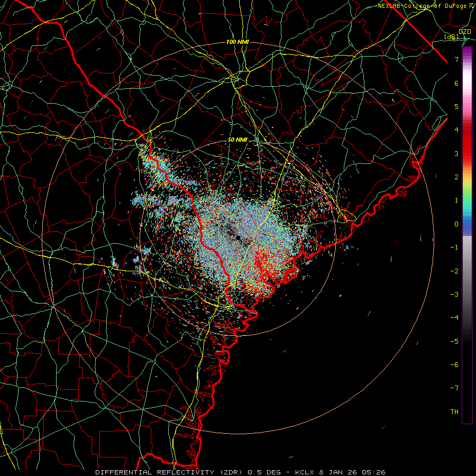Click the "-6" label on the color scale
The image size is (476, 476).
click(454, 365)
